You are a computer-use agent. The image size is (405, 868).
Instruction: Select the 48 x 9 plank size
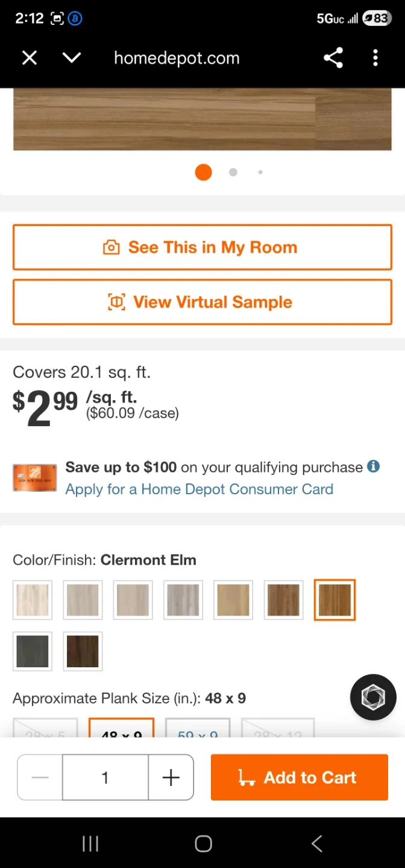click(x=122, y=729)
